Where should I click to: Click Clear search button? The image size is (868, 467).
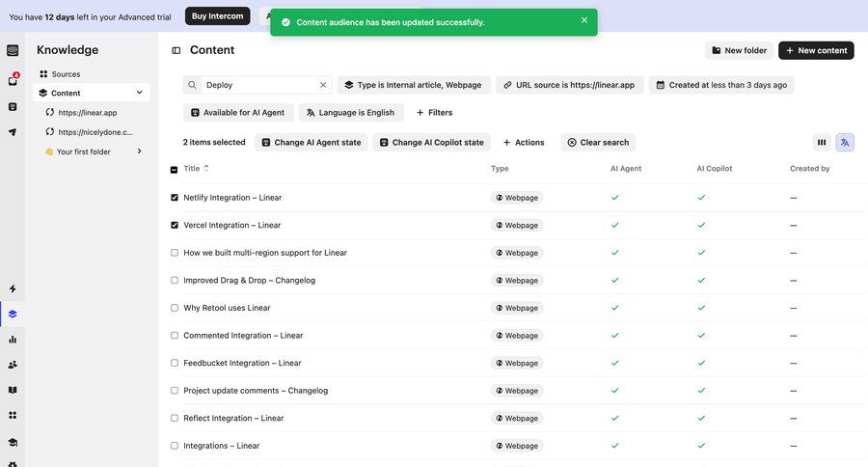point(598,143)
